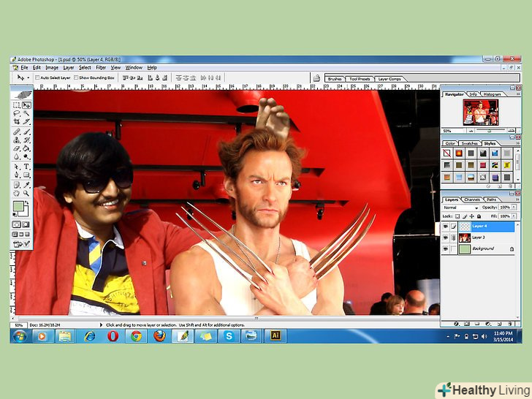
Task: Select the Eyedropper tool
Action: click(26, 185)
